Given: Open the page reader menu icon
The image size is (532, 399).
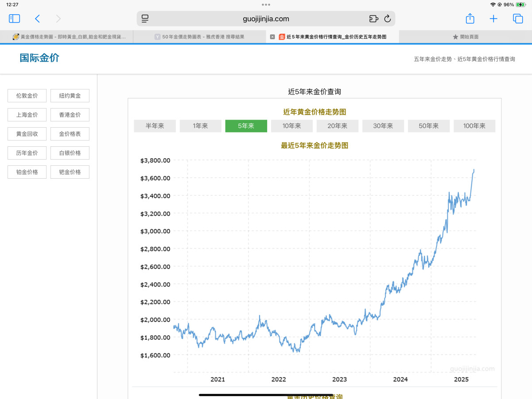Looking at the screenshot, I should pos(145,19).
